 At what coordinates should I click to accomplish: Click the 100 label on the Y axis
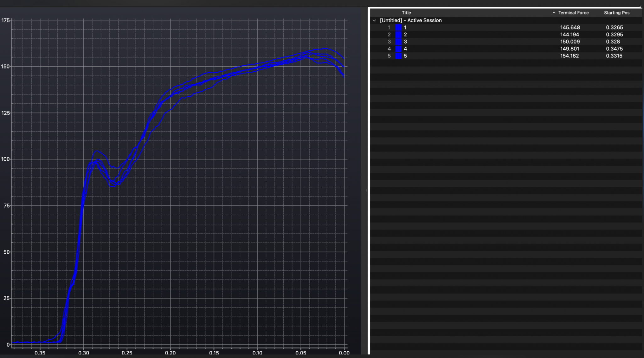coord(5,159)
